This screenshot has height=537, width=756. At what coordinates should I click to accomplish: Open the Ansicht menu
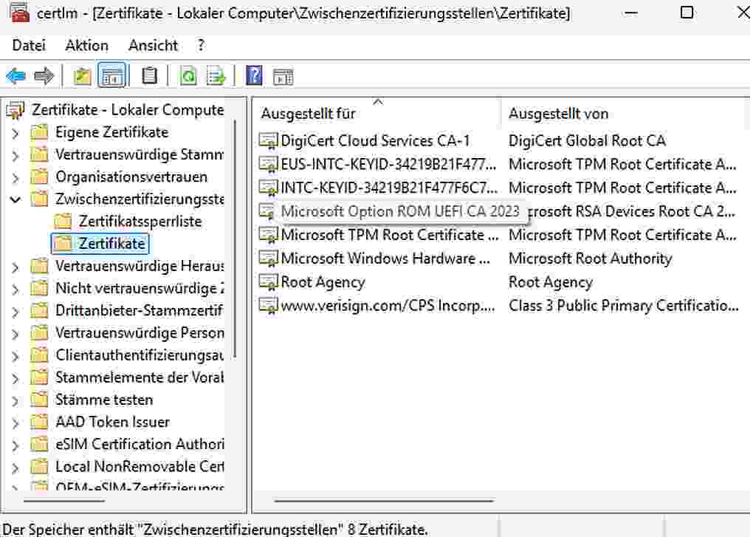153,45
